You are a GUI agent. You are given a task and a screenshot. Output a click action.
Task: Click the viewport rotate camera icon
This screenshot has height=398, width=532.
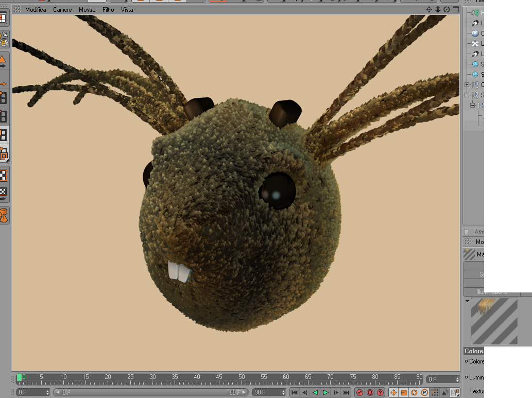pos(447,9)
